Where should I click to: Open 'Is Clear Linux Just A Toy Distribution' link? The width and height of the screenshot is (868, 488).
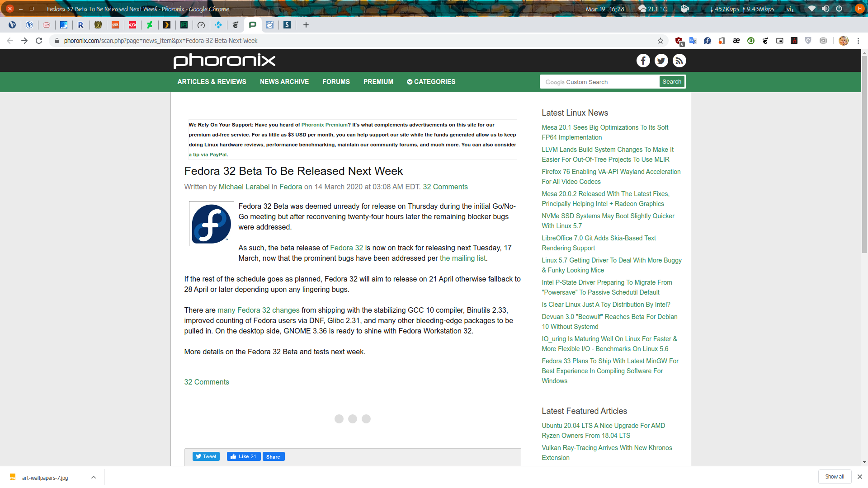point(606,305)
